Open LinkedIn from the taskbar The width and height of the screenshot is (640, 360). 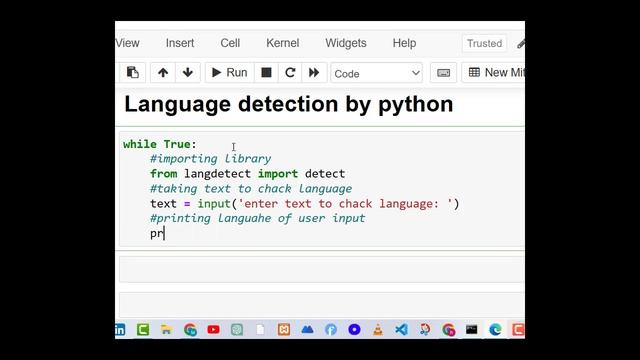tap(120, 329)
